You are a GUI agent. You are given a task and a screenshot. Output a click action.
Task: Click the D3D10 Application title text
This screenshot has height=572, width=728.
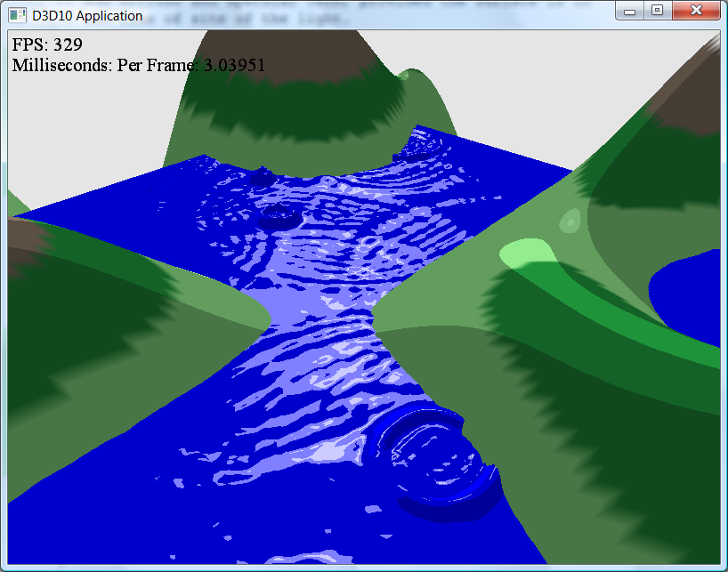pyautogui.click(x=86, y=15)
